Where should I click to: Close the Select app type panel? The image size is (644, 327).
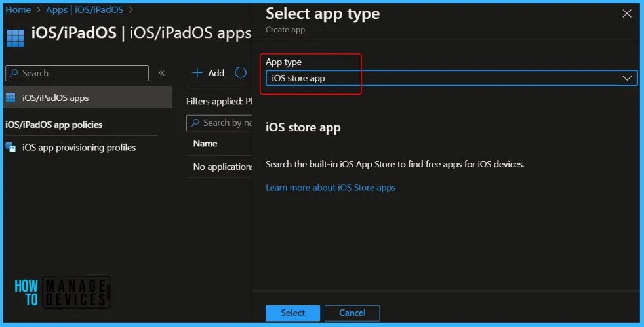point(627,14)
